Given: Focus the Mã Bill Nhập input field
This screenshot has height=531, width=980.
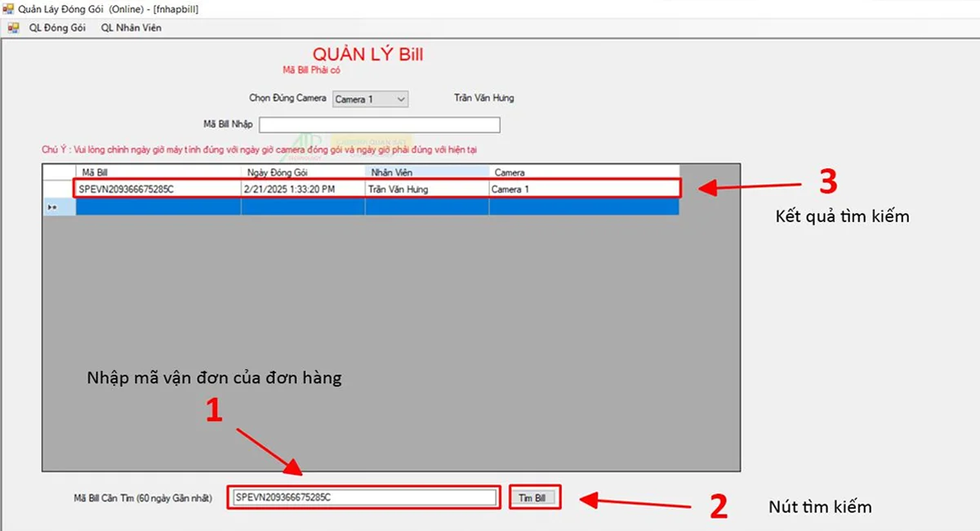Looking at the screenshot, I should pyautogui.click(x=379, y=124).
